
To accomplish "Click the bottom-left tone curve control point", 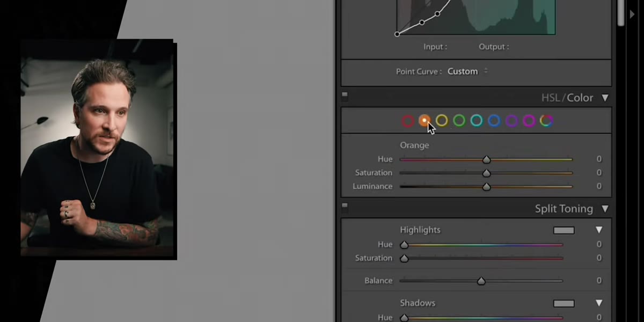I will click(x=397, y=34).
